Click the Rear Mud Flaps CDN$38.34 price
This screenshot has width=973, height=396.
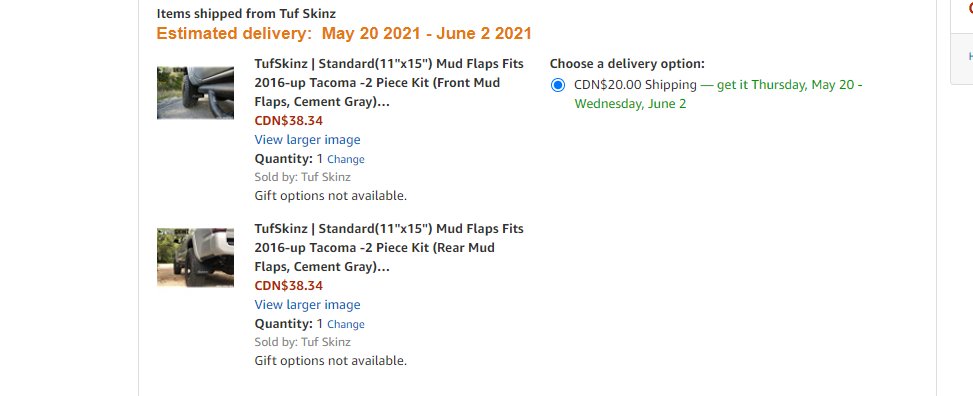tap(289, 286)
